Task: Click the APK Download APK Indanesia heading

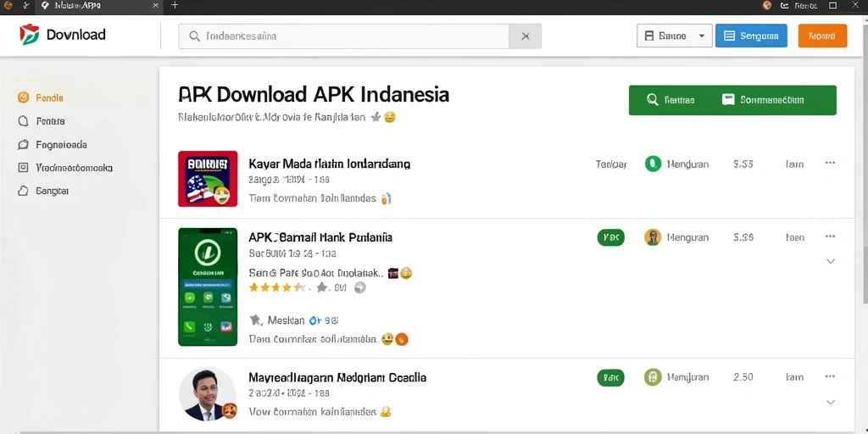Action: click(x=314, y=95)
